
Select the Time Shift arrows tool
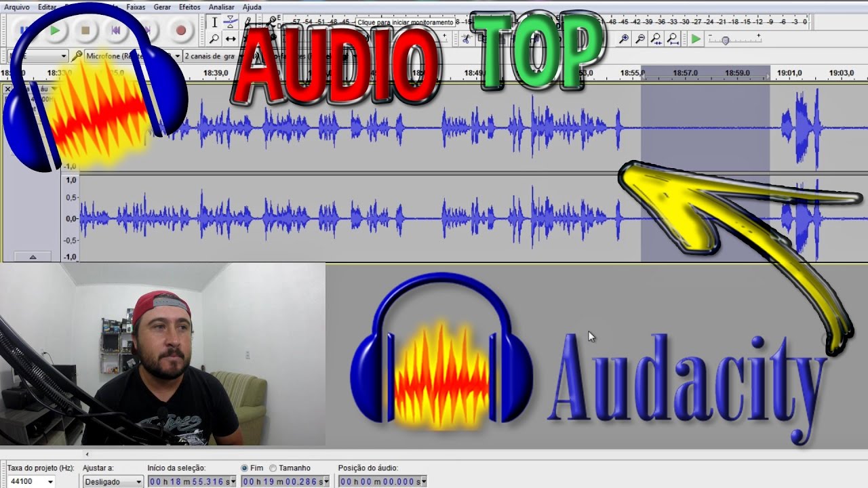[x=231, y=39]
